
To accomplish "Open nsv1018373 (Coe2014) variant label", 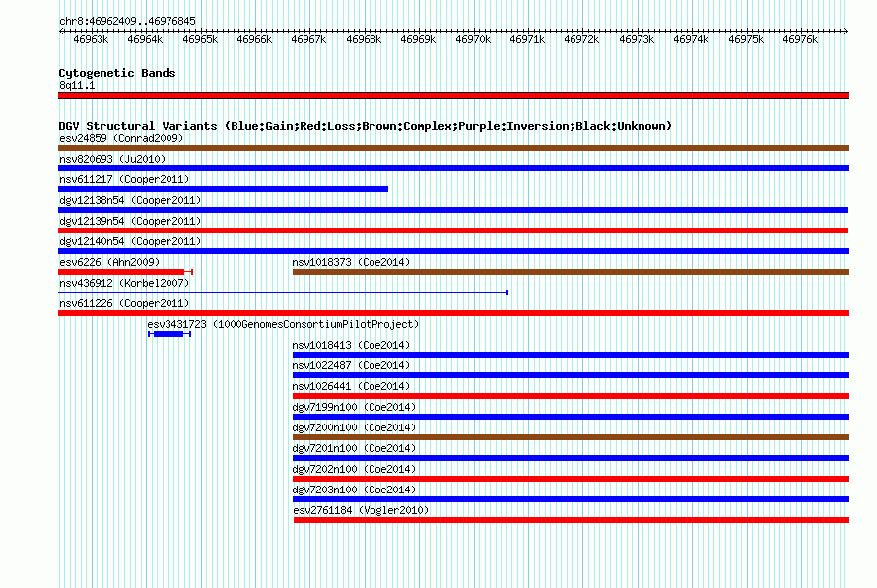I will [x=351, y=262].
